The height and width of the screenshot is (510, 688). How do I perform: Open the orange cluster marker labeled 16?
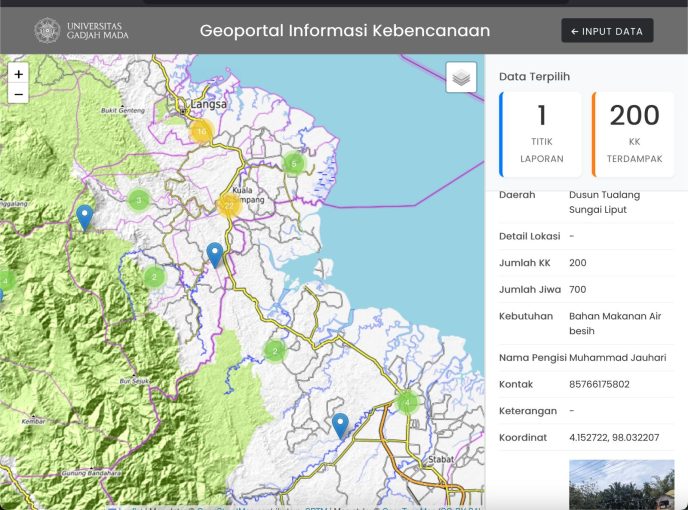[x=202, y=132]
